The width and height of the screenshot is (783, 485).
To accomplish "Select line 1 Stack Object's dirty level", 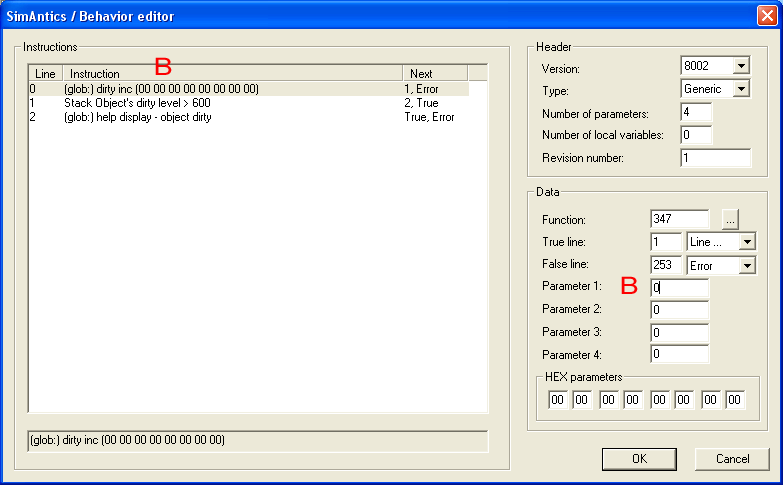I will point(249,103).
